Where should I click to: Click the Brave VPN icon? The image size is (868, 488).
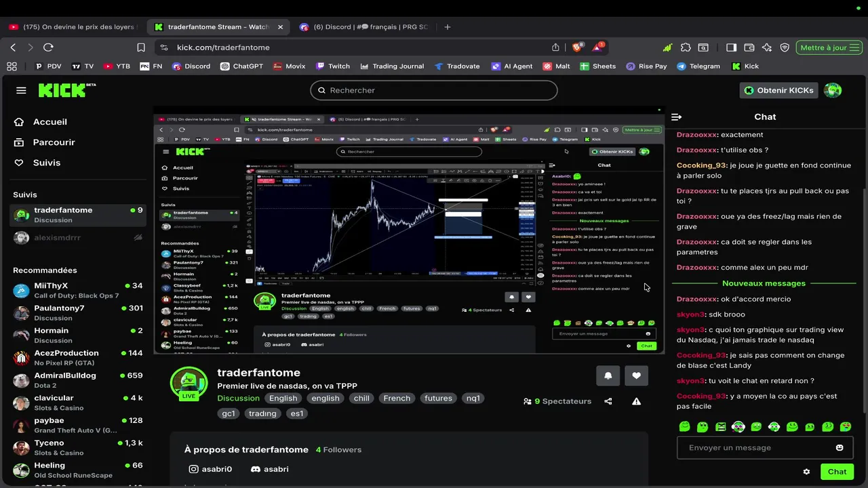coord(785,47)
